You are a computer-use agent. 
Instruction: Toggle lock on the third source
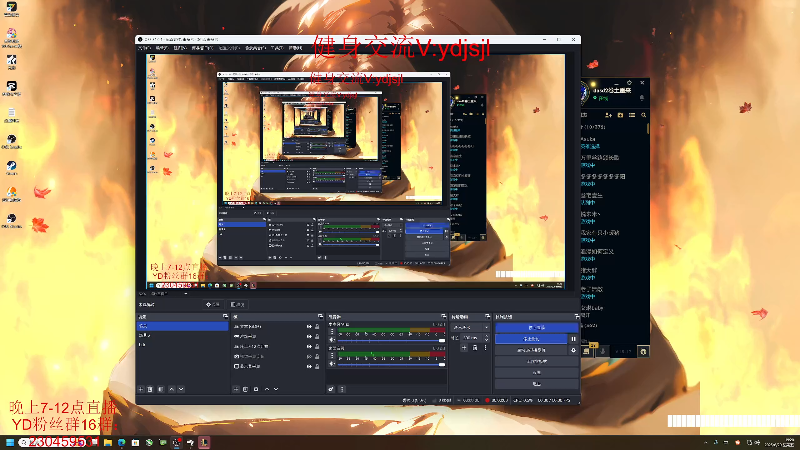click(x=317, y=346)
